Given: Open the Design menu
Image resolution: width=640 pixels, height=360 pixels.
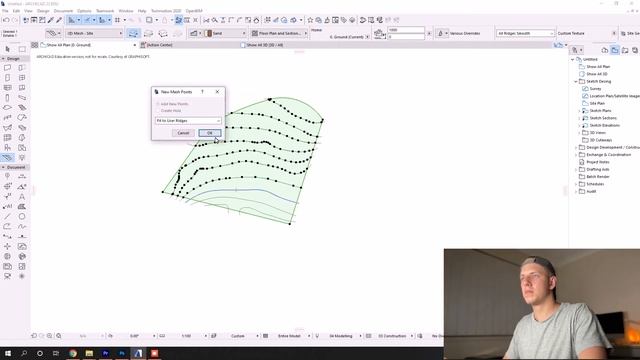Looking at the screenshot, I should [x=43, y=11].
